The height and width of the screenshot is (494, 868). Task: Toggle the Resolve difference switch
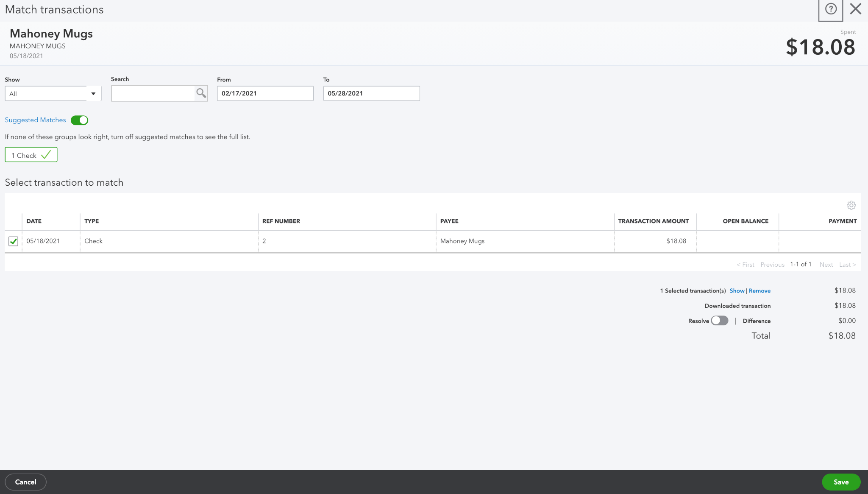coord(719,321)
